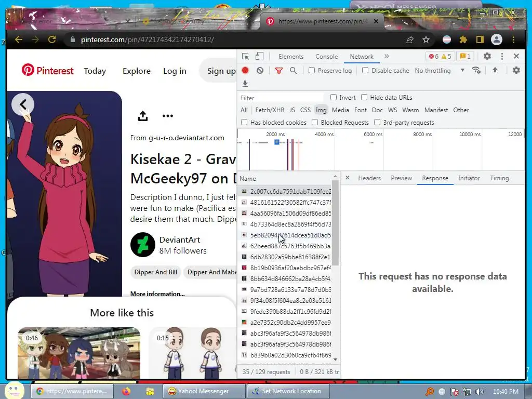Open DevTools kebab menu

[502, 56]
